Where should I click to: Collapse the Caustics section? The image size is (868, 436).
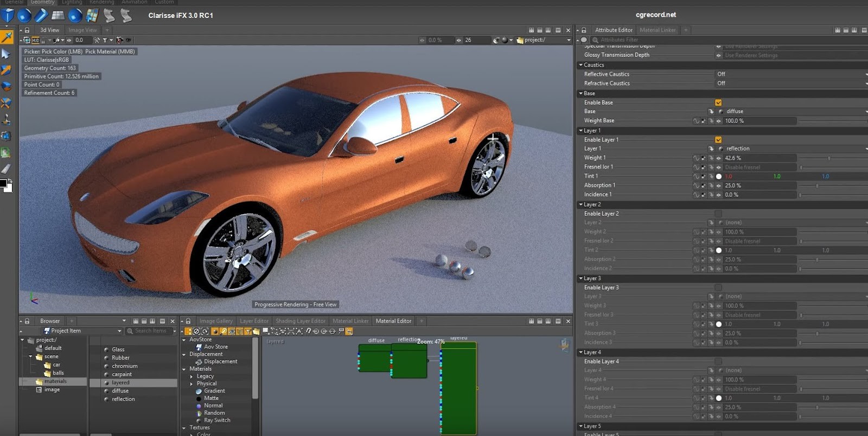coord(581,65)
